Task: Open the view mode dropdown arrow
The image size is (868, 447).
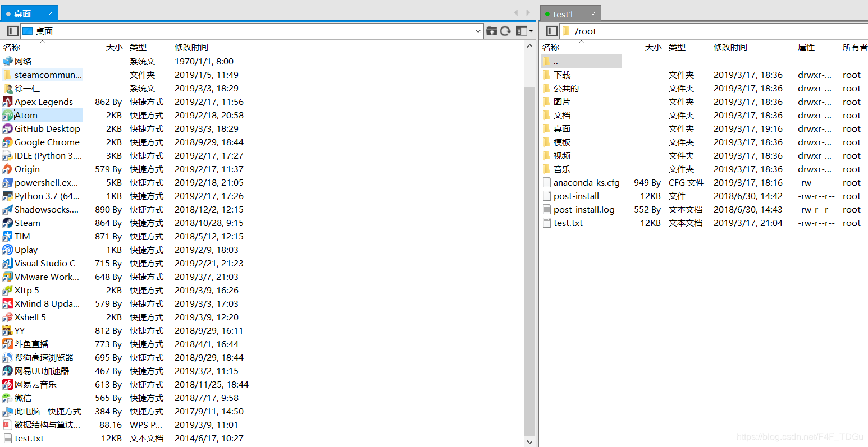Action: click(x=531, y=31)
